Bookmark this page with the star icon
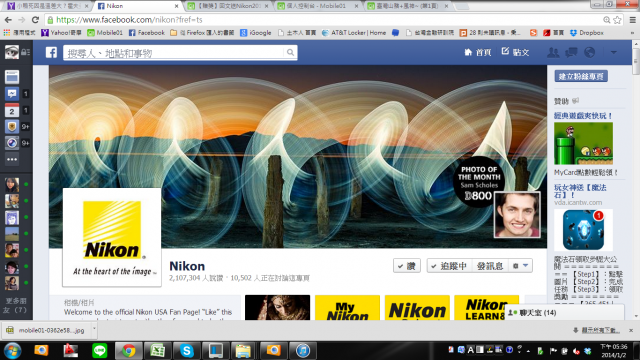The height and width of the screenshot is (360, 640). click(x=618, y=20)
